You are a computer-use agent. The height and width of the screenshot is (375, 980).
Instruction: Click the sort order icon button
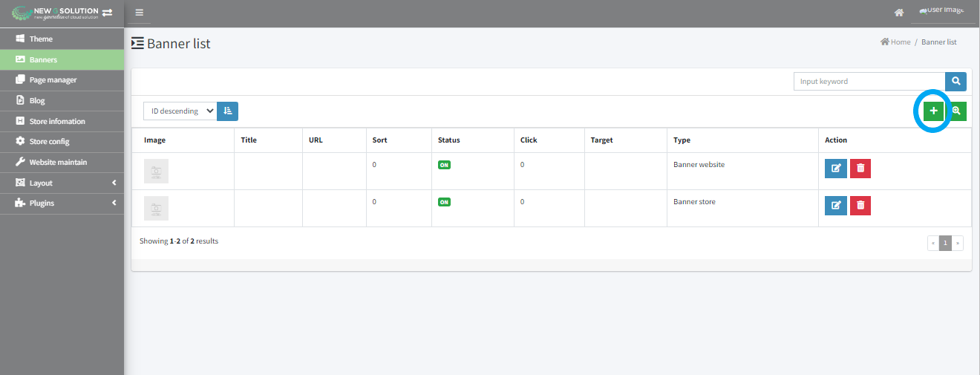(227, 111)
